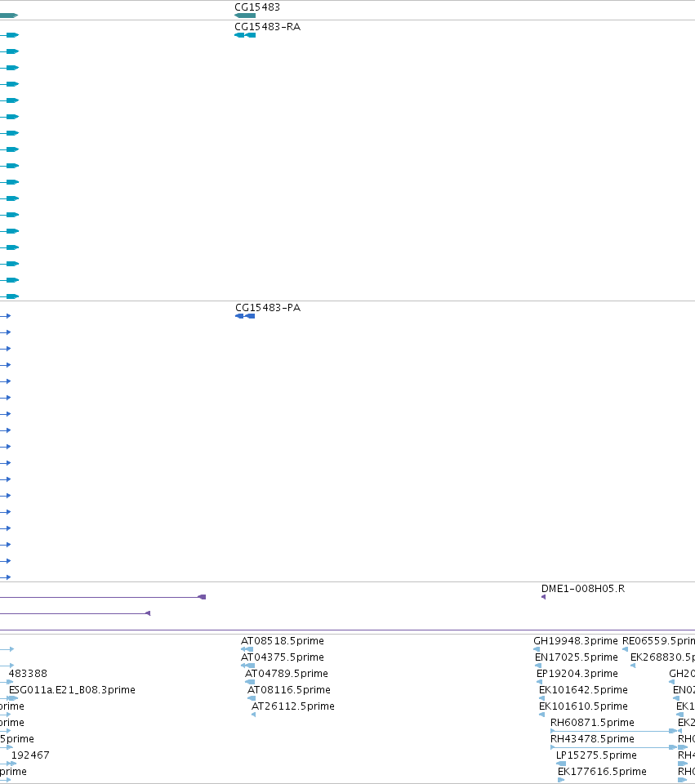This screenshot has height=784, width=695.
Task: Select the CG15483-PA coding sequence glyph
Action: point(245,316)
